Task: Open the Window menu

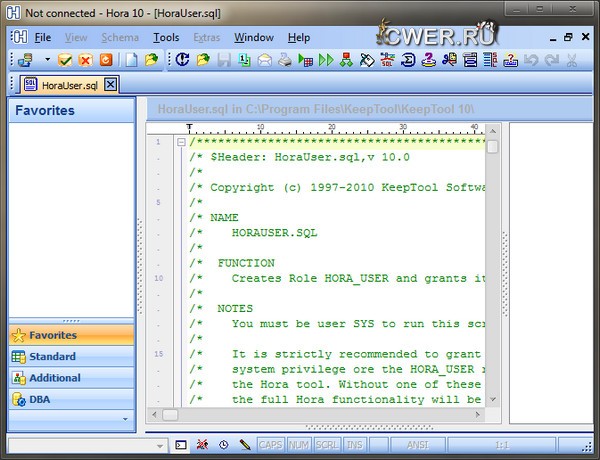Action: 254,37
